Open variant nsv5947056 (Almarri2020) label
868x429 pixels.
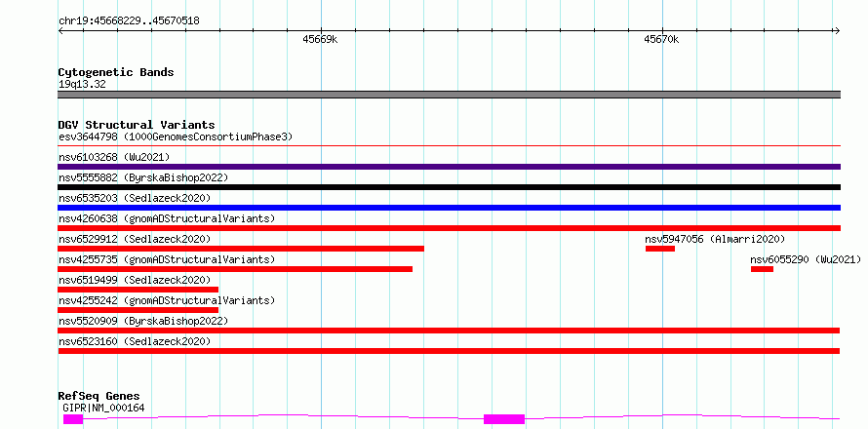pyautogui.click(x=715, y=239)
